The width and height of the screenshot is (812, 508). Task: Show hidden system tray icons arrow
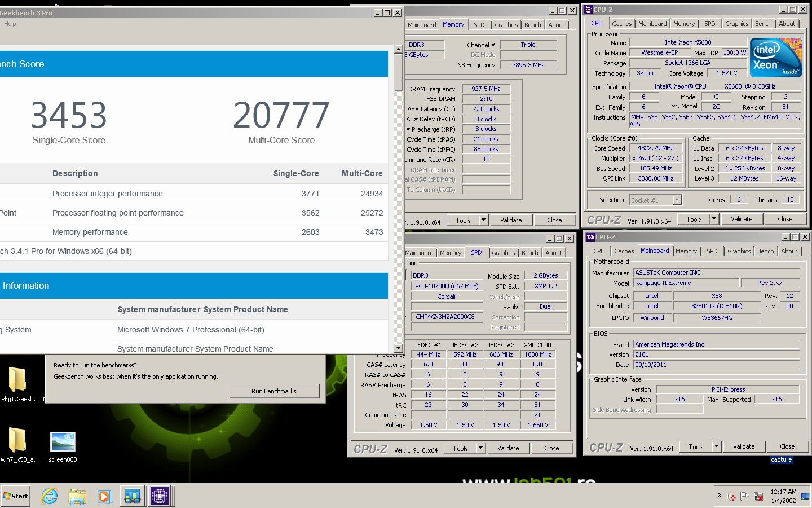coord(719,496)
